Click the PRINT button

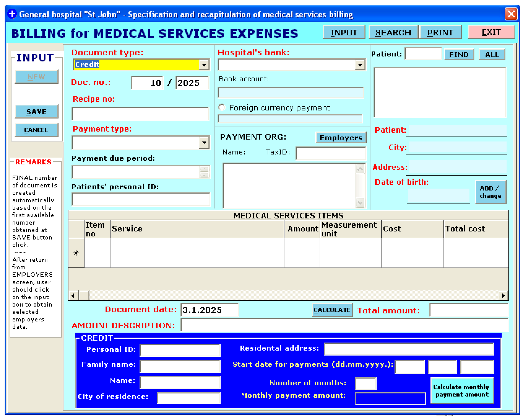point(440,32)
